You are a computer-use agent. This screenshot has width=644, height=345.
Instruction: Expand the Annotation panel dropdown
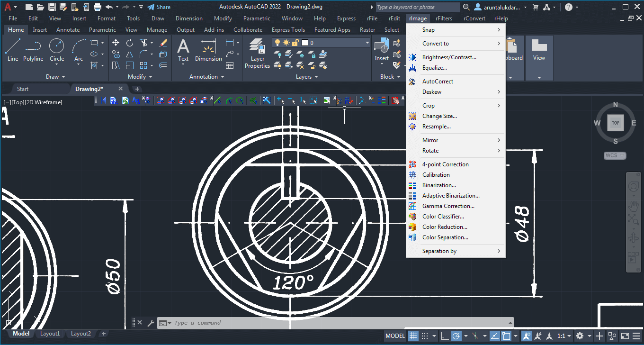206,77
